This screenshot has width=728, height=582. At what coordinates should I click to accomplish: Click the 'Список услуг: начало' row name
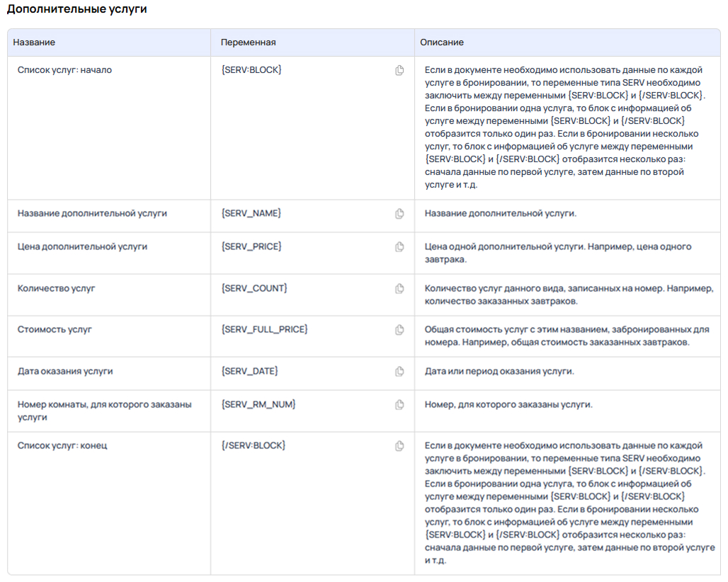(x=64, y=70)
